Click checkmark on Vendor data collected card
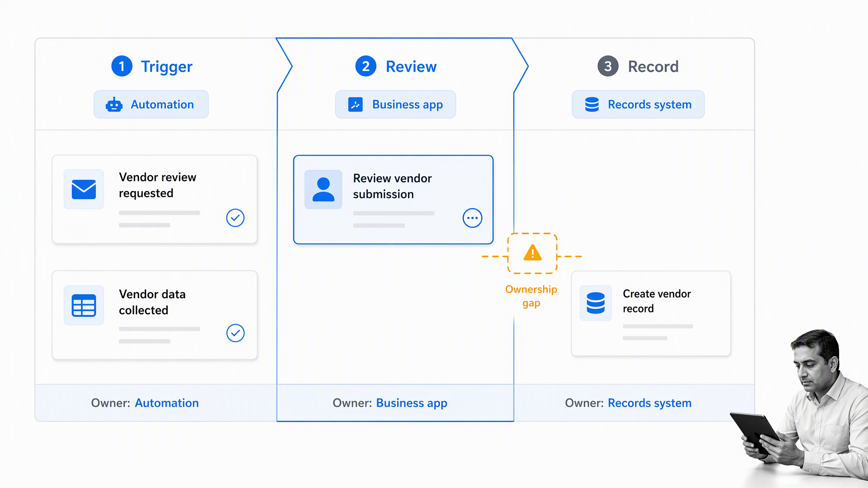868x488 pixels. coord(235,333)
